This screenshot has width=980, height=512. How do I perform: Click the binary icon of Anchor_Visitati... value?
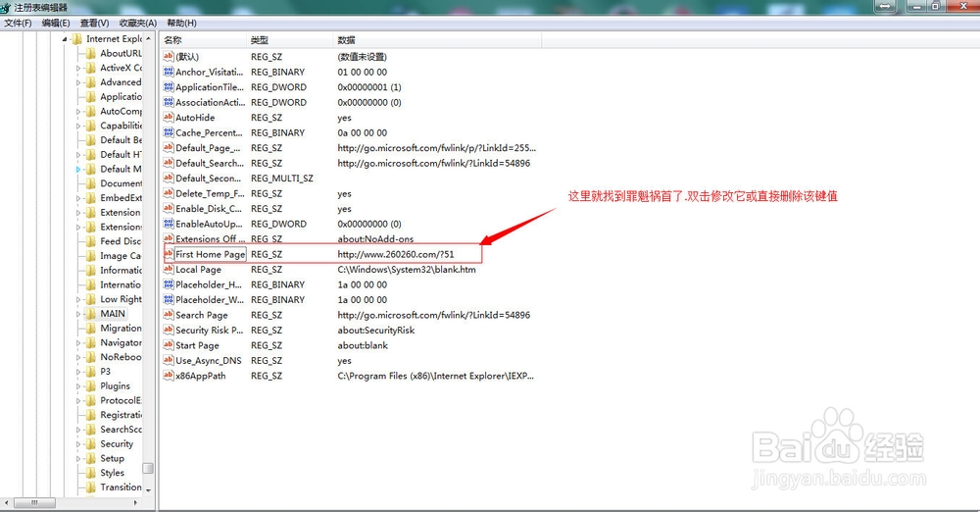169,72
